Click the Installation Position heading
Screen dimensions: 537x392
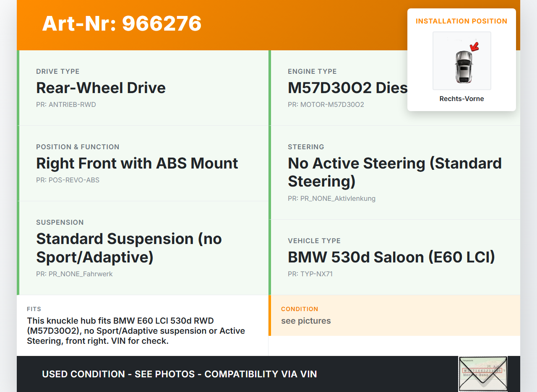(461, 21)
